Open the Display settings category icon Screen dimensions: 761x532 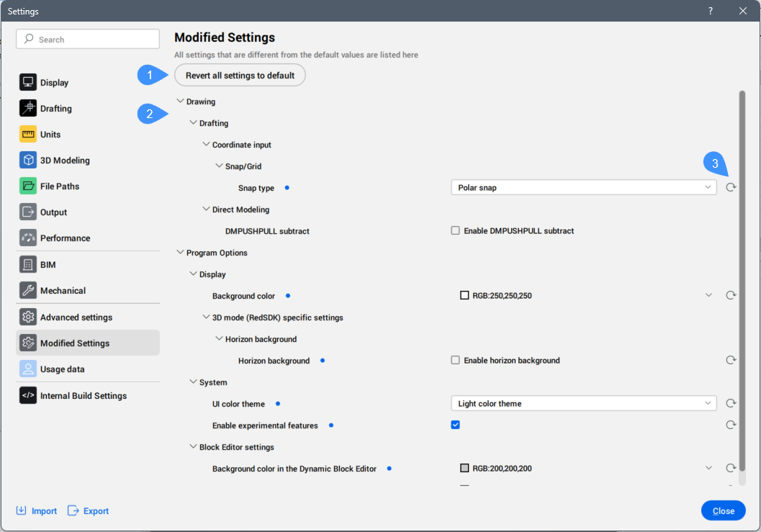28,83
